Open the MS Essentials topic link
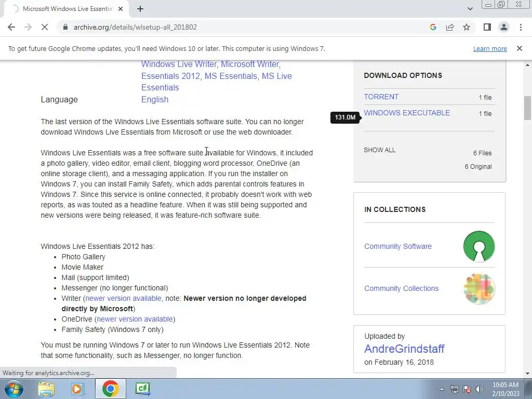Screen dimensions: 532x399 click(231, 76)
